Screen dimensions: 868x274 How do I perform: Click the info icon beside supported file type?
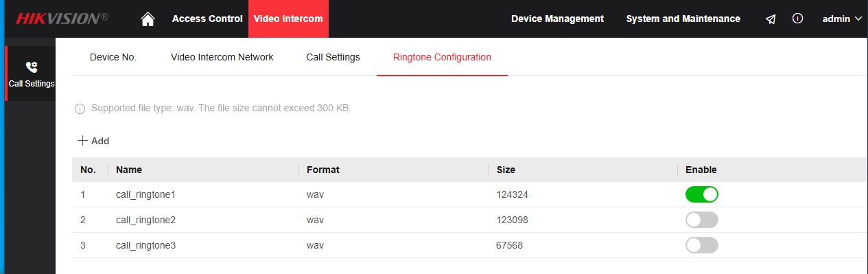click(80, 109)
